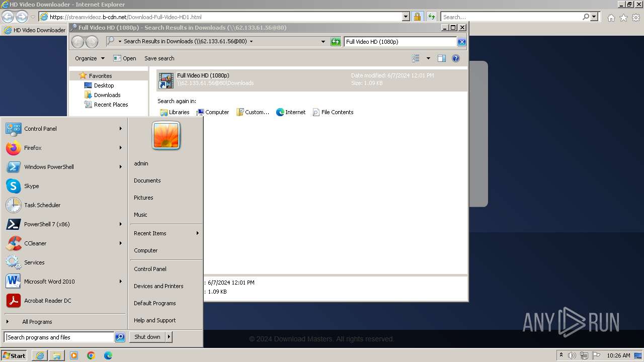This screenshot has width=644, height=362.
Task: Click the Shut down button
Action: 147,337
